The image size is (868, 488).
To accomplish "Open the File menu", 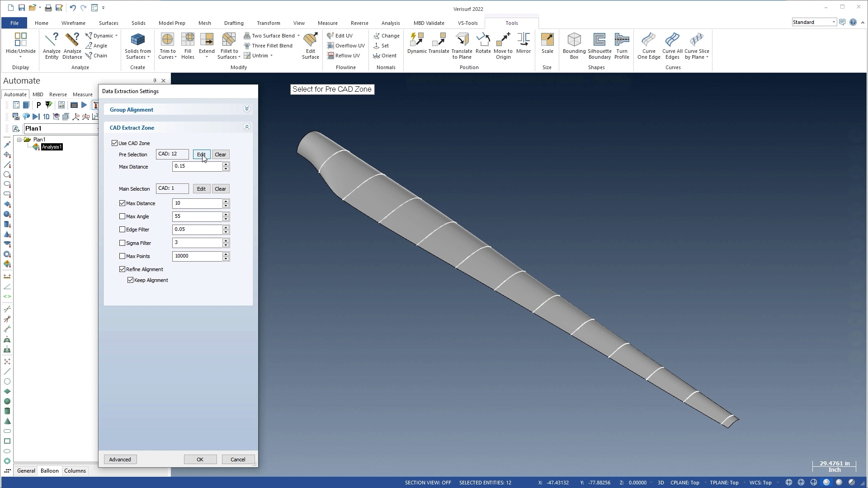I will [x=14, y=23].
